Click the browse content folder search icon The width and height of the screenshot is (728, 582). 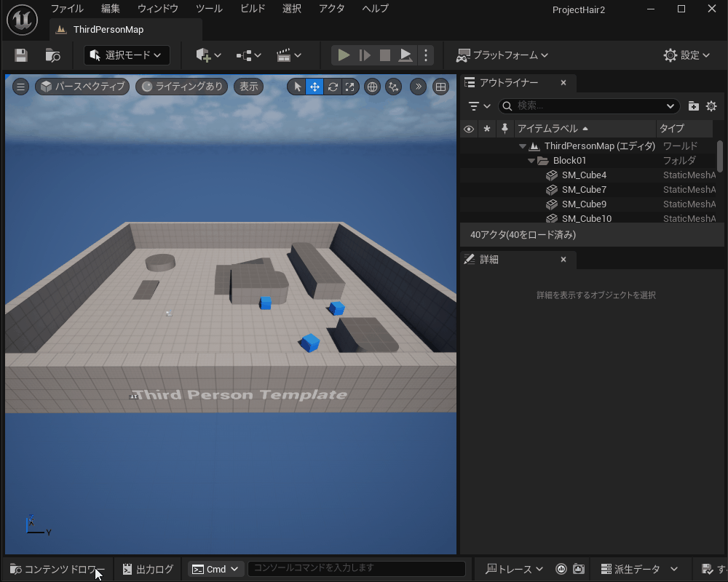coord(52,55)
